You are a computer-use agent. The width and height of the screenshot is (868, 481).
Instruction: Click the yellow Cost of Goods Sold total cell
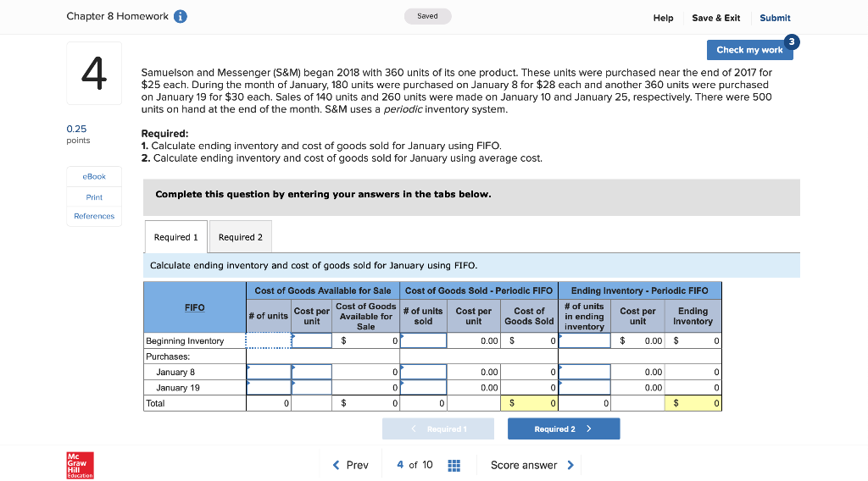(529, 403)
